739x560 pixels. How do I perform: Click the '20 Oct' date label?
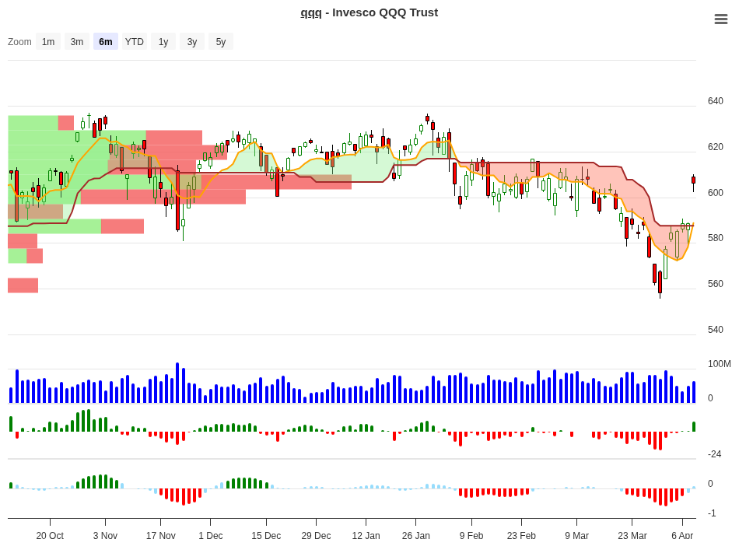pyautogui.click(x=50, y=535)
